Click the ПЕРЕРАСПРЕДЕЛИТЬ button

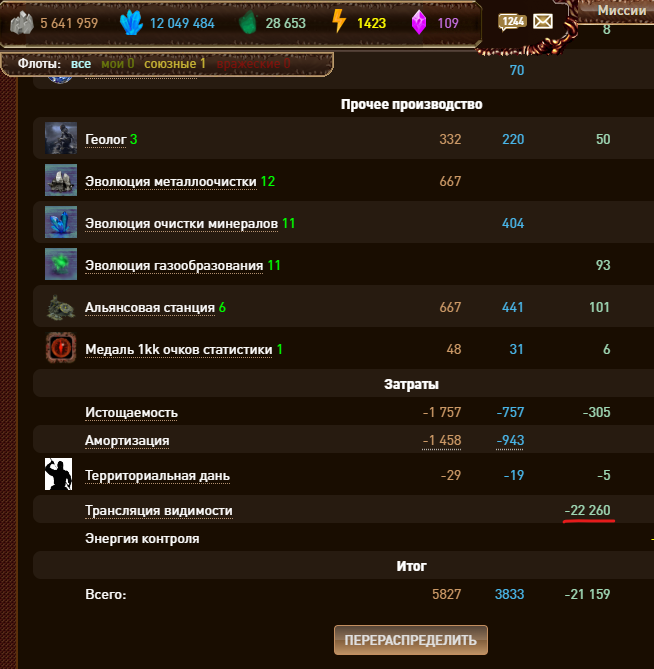click(x=411, y=640)
